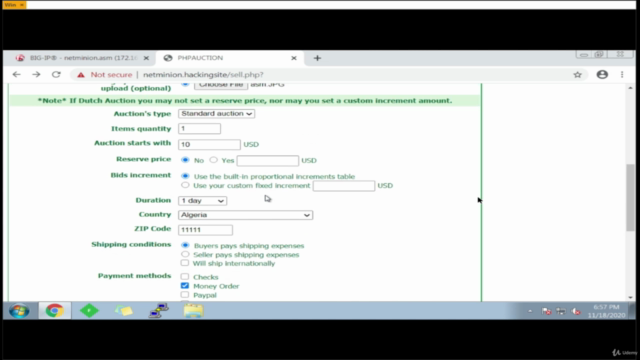Check the Paypal payment method
Screen dimensions: 640x360
coord(185,295)
